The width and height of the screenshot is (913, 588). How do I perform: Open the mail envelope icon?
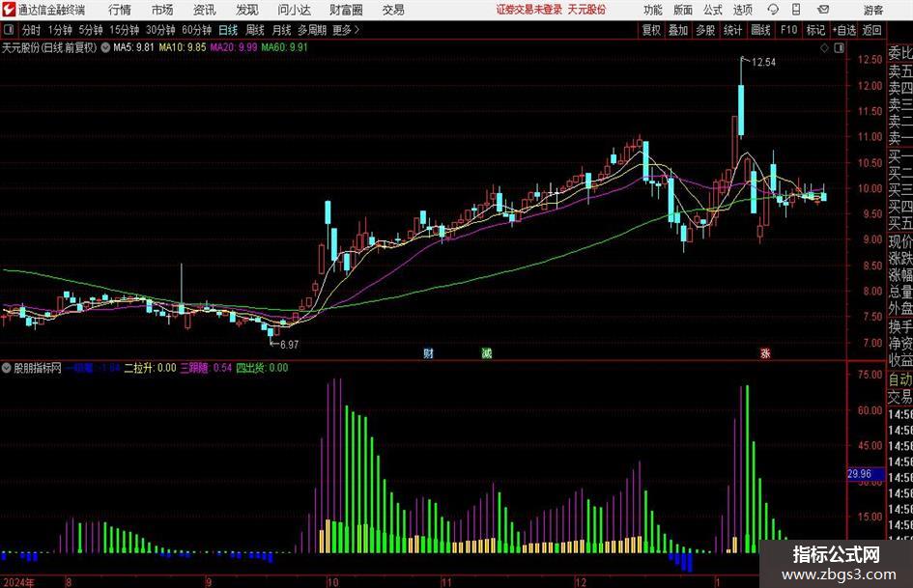coord(823,10)
